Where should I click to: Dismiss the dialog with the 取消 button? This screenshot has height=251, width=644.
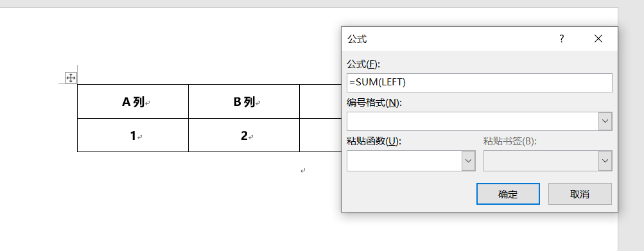click(x=580, y=194)
